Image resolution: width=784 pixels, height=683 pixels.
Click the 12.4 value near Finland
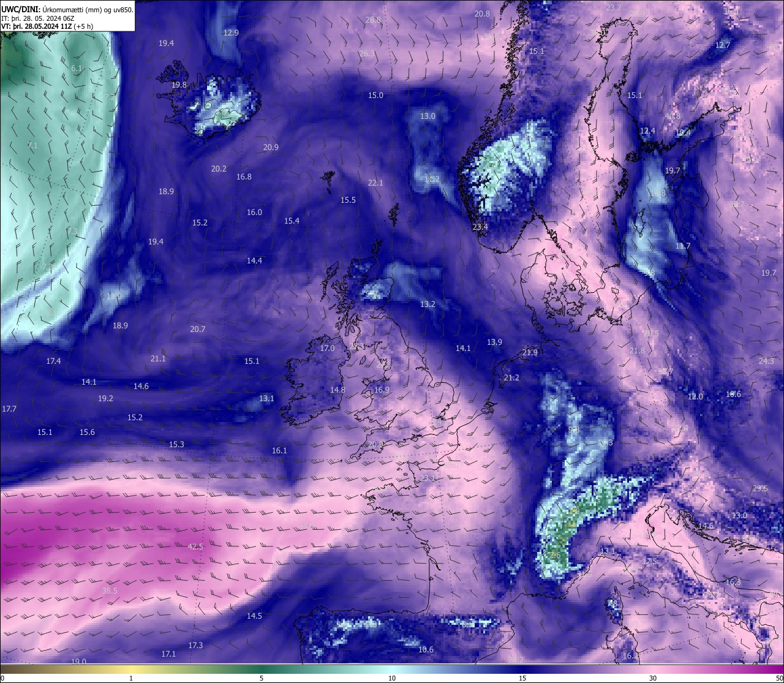coord(647,130)
